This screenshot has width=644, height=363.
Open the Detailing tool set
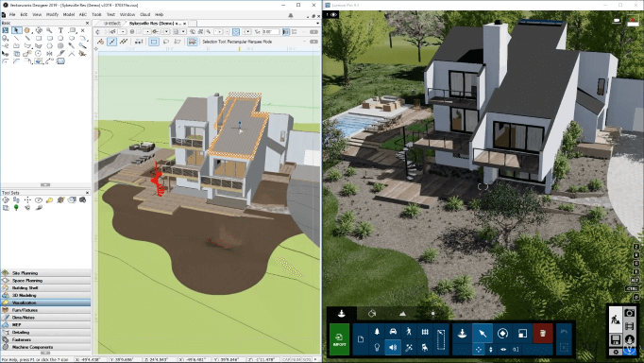pos(45,332)
